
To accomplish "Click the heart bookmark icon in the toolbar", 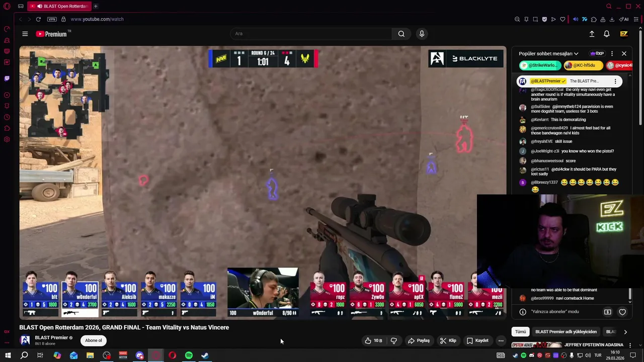I will pos(562,19).
